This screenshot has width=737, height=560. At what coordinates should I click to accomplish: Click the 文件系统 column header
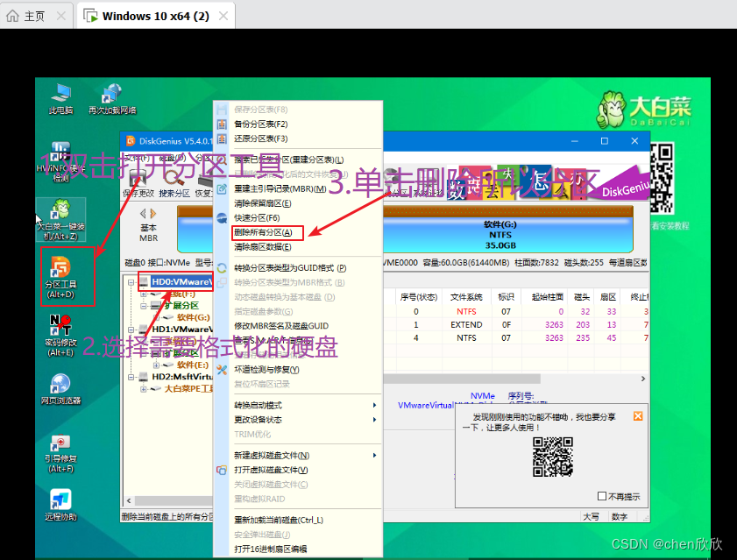tap(466, 297)
